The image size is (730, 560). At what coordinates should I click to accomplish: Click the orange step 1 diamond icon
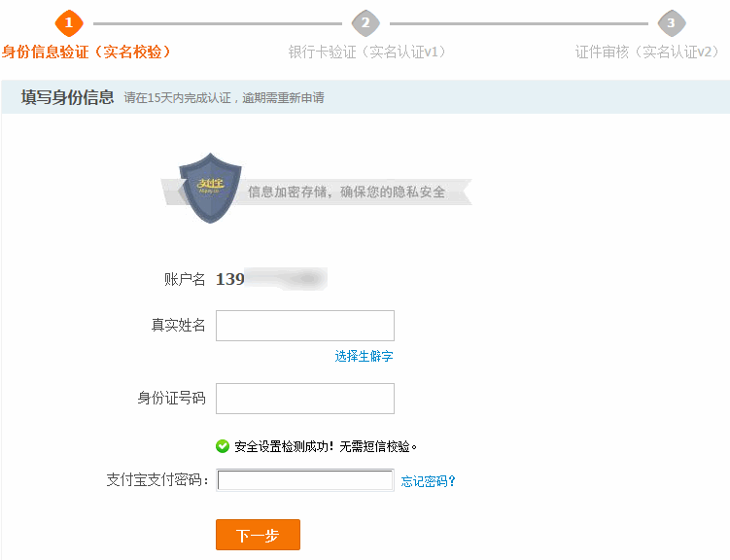tap(69, 22)
